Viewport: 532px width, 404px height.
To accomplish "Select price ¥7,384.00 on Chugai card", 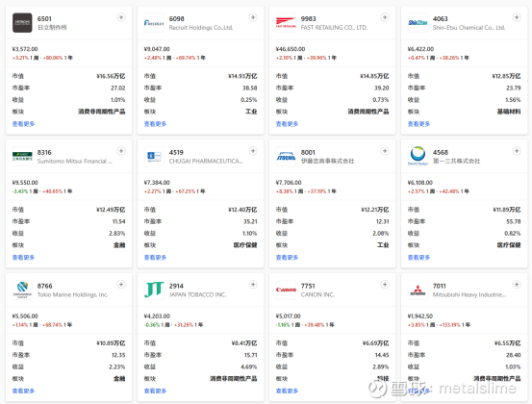I will pos(157,183).
